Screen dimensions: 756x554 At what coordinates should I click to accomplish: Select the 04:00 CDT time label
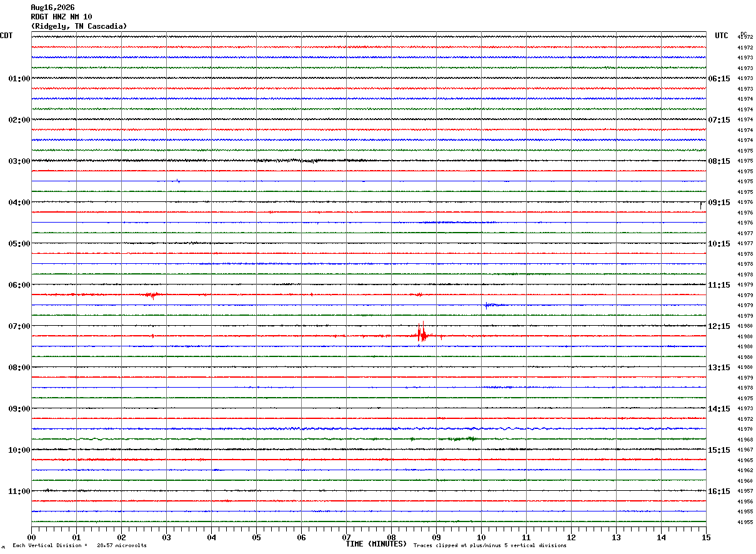pos(19,203)
